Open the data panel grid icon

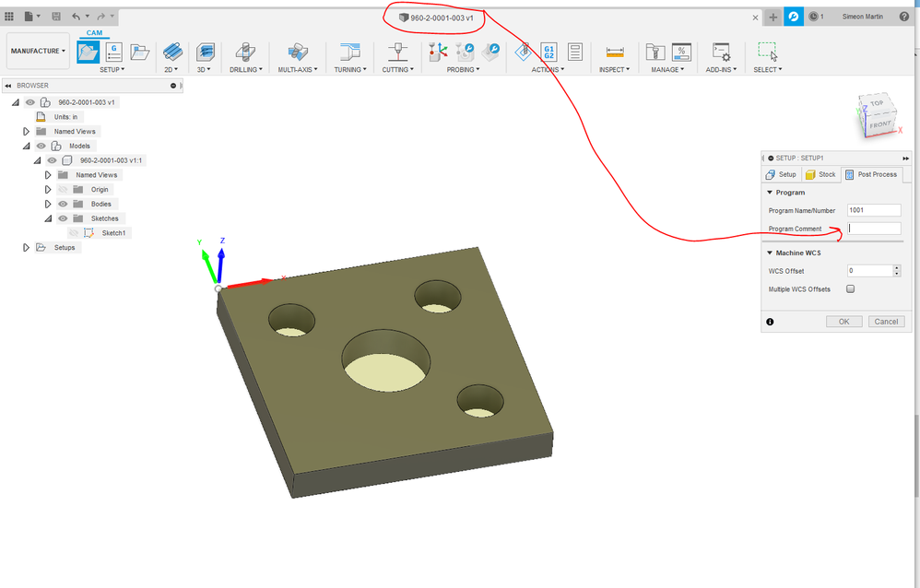[x=9, y=17]
